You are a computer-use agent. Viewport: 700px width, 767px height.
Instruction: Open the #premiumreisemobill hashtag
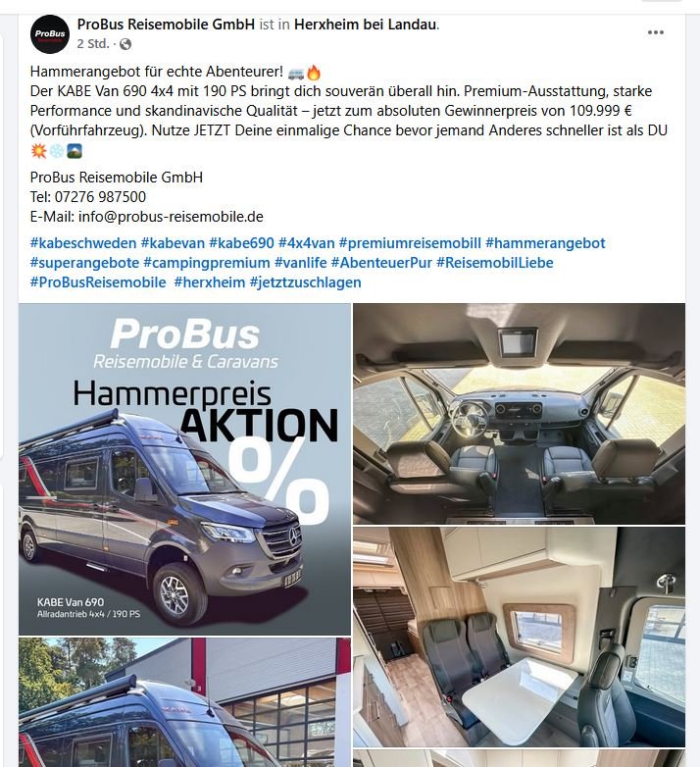click(x=410, y=243)
